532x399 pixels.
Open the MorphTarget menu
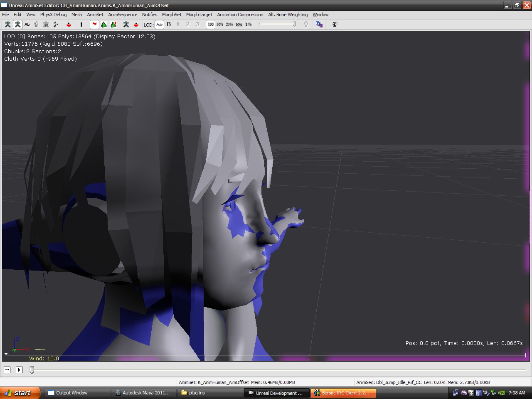tap(199, 15)
